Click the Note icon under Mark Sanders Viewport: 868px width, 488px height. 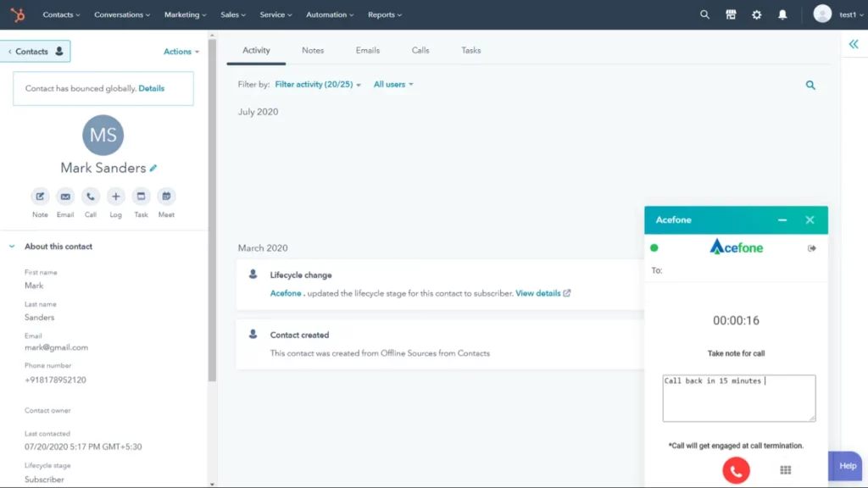tap(40, 197)
